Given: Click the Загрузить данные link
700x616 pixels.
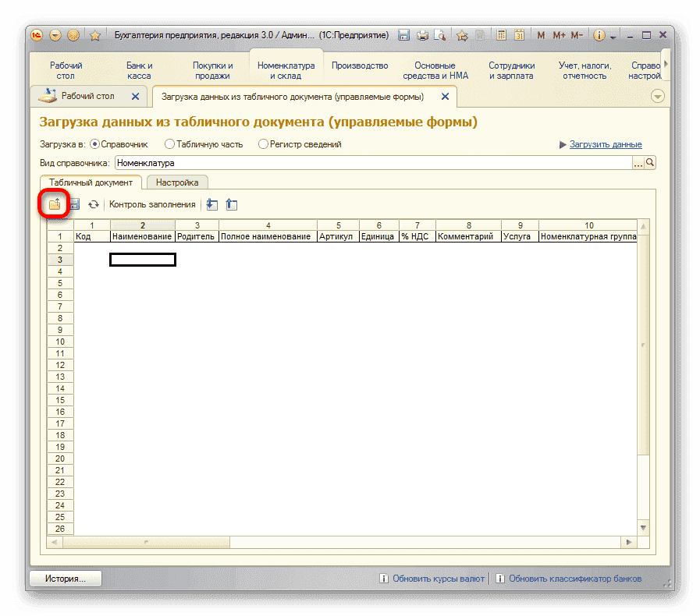Looking at the screenshot, I should [x=605, y=144].
